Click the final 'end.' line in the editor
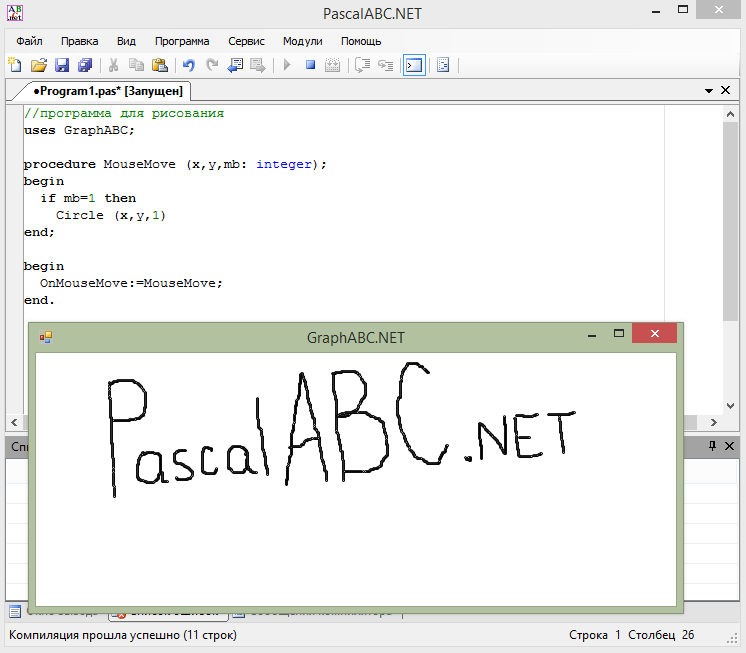The height and width of the screenshot is (653, 746). (x=39, y=301)
